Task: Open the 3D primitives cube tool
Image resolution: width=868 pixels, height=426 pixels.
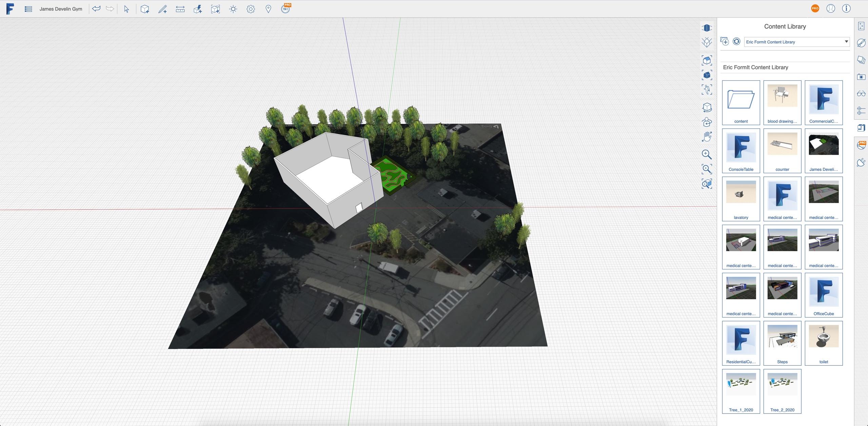Action: (145, 9)
